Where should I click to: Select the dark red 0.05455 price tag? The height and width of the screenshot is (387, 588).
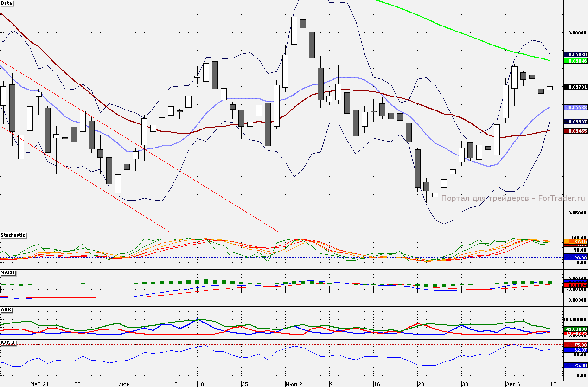coord(575,131)
